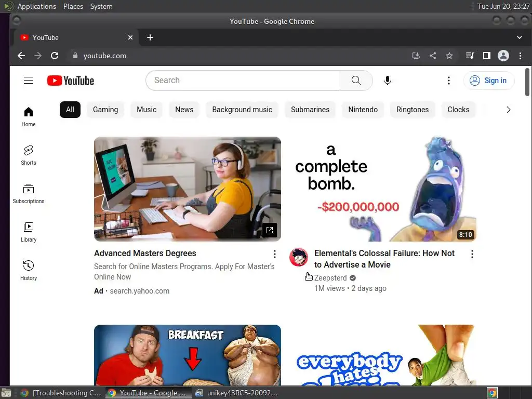Open options for Elemental's Colossal Failure video
Viewport: 532px width, 399px height.
point(472,254)
